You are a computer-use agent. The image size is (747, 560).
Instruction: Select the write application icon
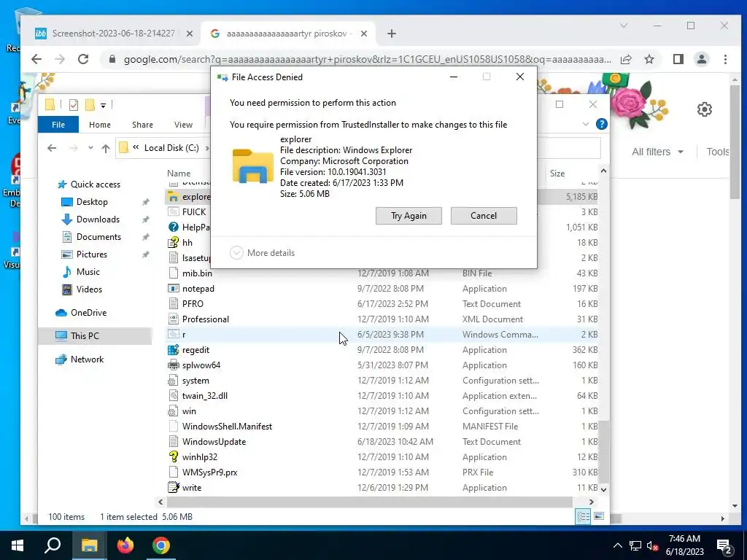174,488
